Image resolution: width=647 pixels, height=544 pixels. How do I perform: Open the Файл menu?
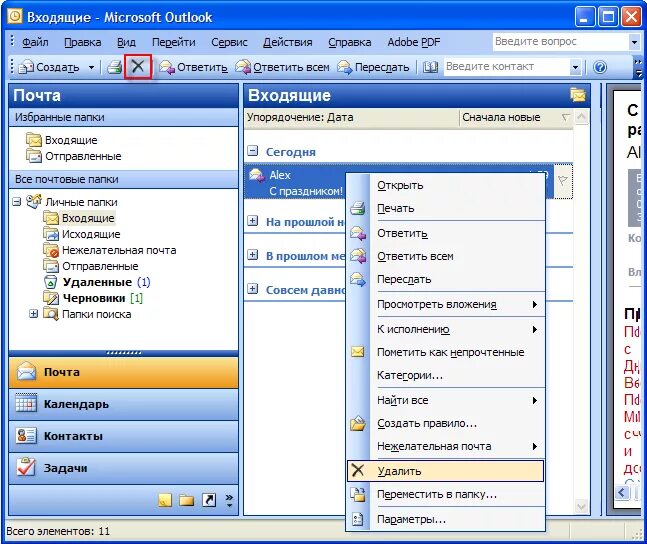35,42
